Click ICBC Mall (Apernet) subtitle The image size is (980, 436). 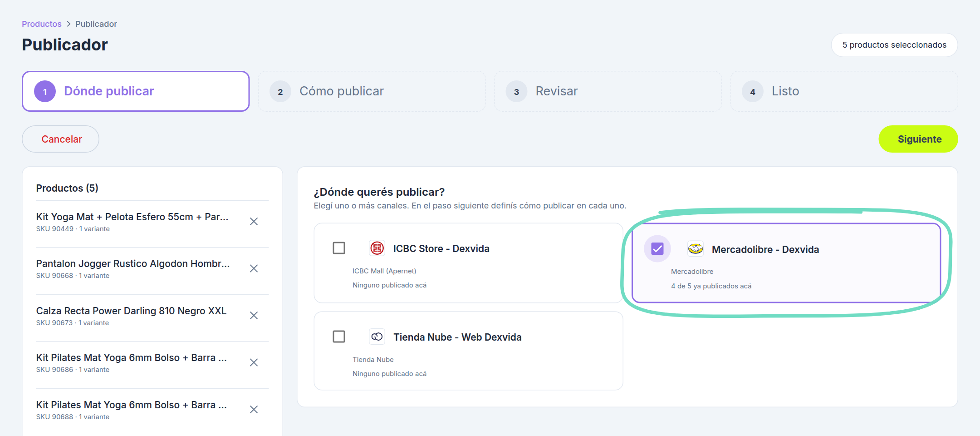384,271
